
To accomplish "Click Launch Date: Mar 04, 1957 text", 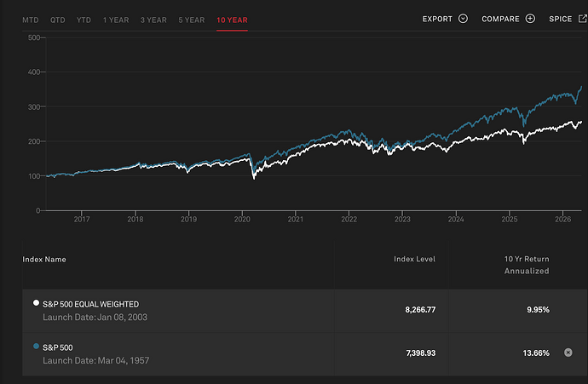I will (96, 360).
